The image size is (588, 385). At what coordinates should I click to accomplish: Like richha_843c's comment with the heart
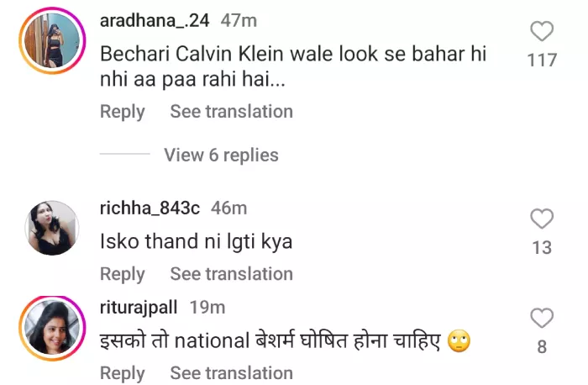[542, 219]
